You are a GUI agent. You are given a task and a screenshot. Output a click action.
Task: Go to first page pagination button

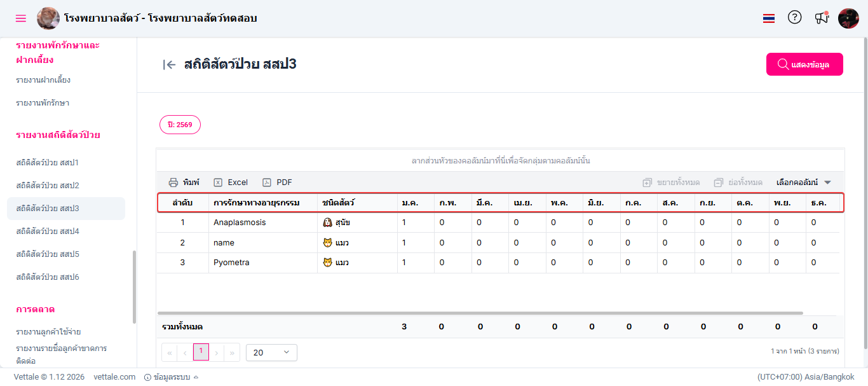170,352
